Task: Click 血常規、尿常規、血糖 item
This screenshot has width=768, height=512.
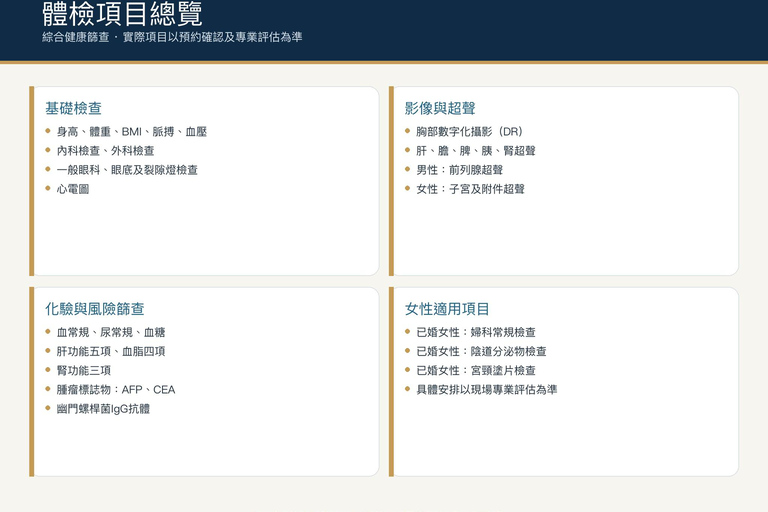Action: pos(111,332)
